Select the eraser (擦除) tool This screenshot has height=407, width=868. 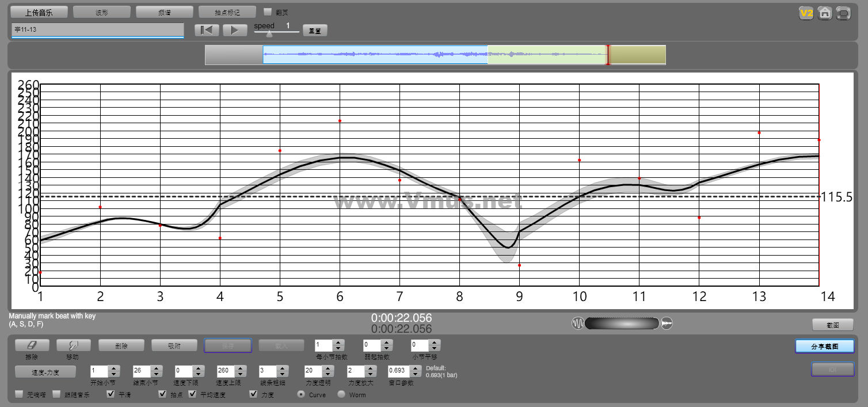click(32, 345)
